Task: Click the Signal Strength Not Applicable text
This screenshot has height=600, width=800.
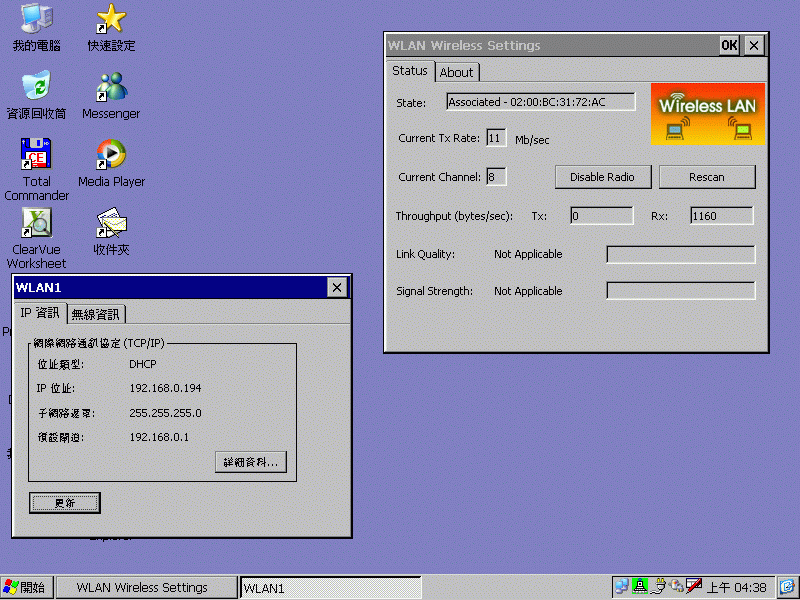Action: pos(528,291)
